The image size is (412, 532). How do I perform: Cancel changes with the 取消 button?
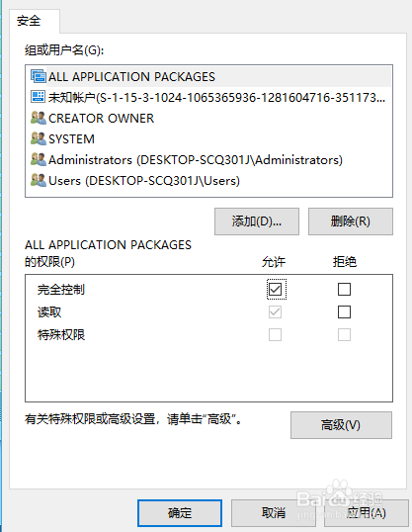[x=274, y=512]
